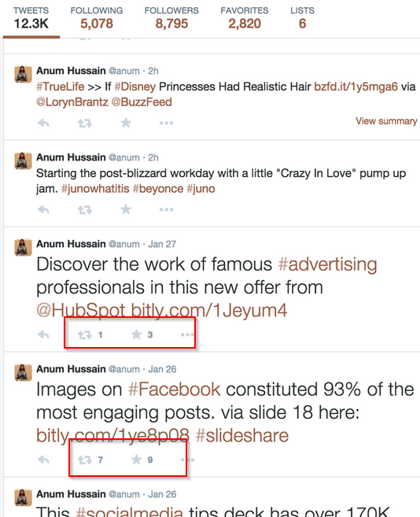The image size is (420, 517).
Task: Switch to the Following tab
Action: [97, 18]
